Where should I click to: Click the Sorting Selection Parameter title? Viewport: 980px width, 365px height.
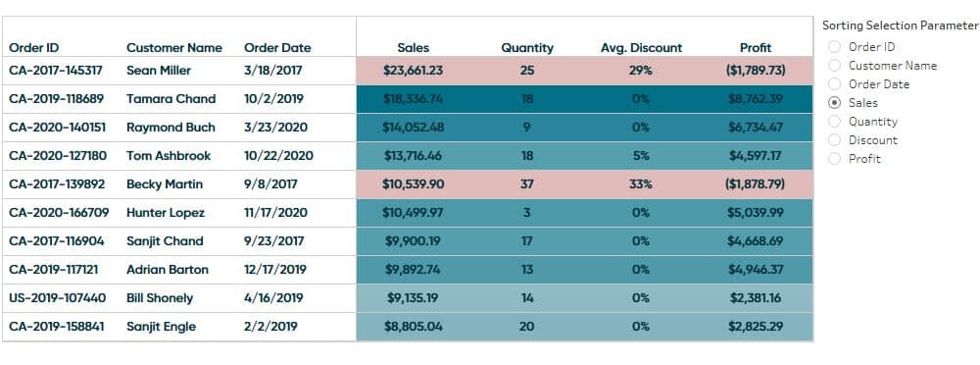click(x=899, y=26)
